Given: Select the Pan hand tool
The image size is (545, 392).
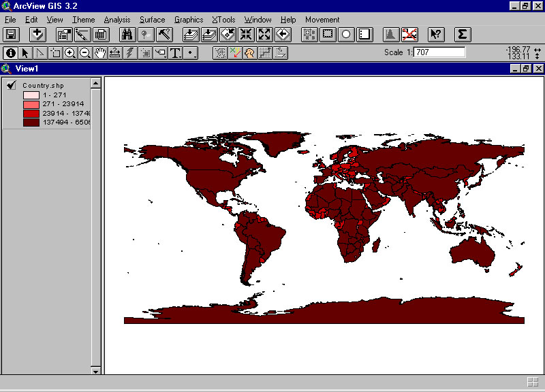Looking at the screenshot, I should [100, 52].
